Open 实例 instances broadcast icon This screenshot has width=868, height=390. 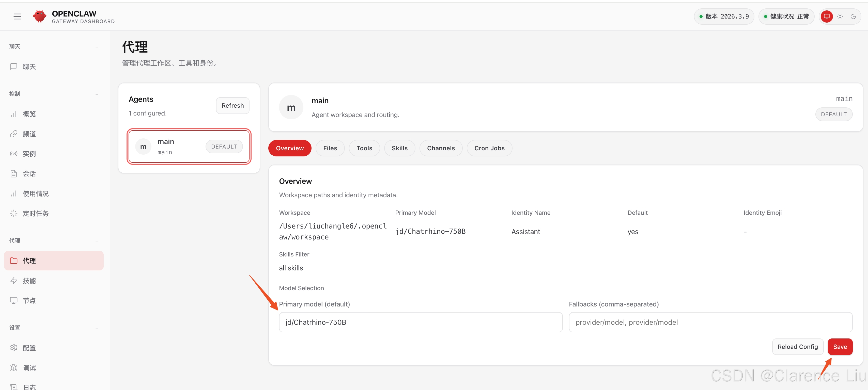(13, 154)
